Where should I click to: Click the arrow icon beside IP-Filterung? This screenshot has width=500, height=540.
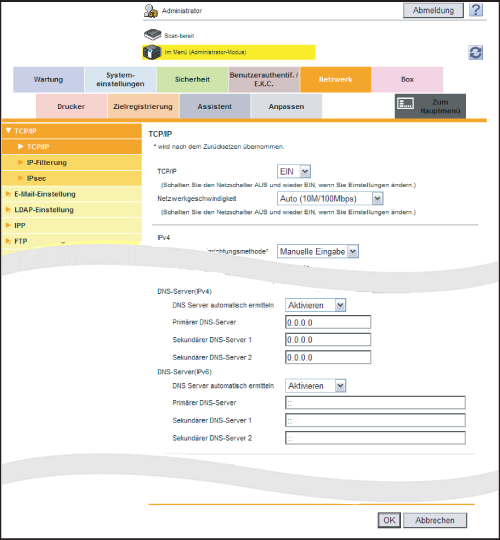(x=21, y=162)
